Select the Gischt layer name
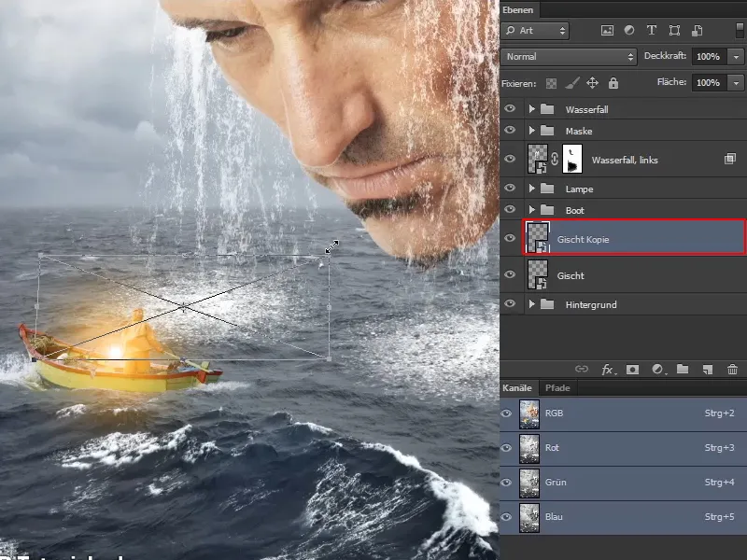Screen dimensions: 747x560 click(x=571, y=275)
